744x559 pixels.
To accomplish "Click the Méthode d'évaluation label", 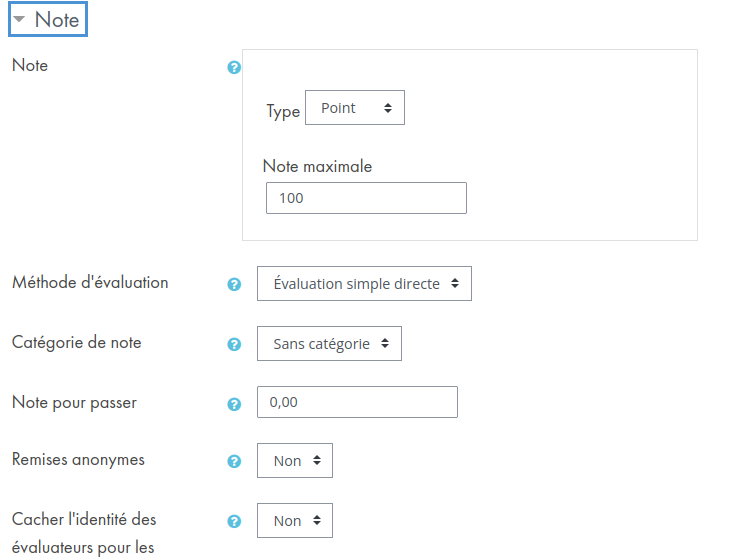I will (90, 282).
